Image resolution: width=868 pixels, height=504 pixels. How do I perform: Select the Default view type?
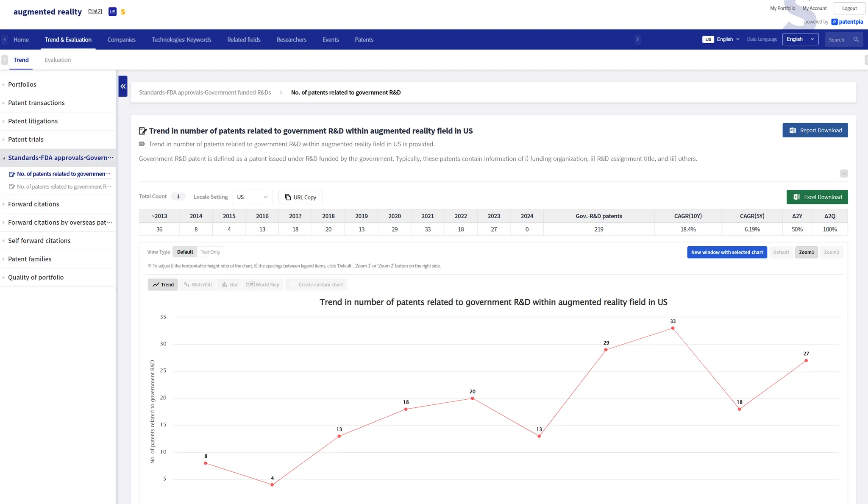tap(185, 252)
